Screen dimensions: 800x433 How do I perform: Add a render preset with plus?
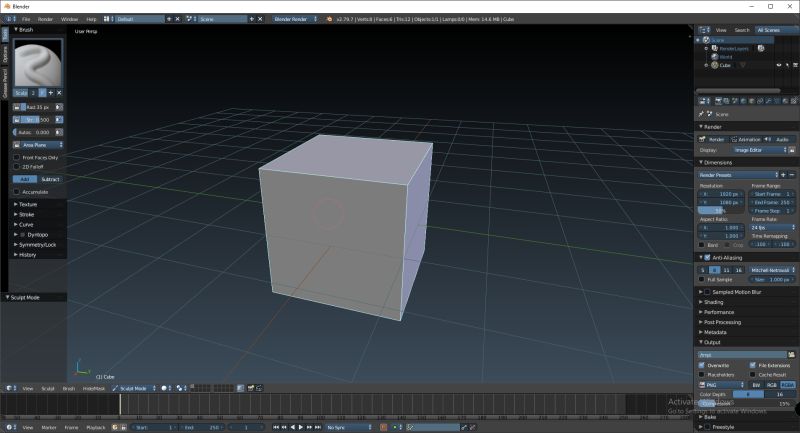(784, 175)
